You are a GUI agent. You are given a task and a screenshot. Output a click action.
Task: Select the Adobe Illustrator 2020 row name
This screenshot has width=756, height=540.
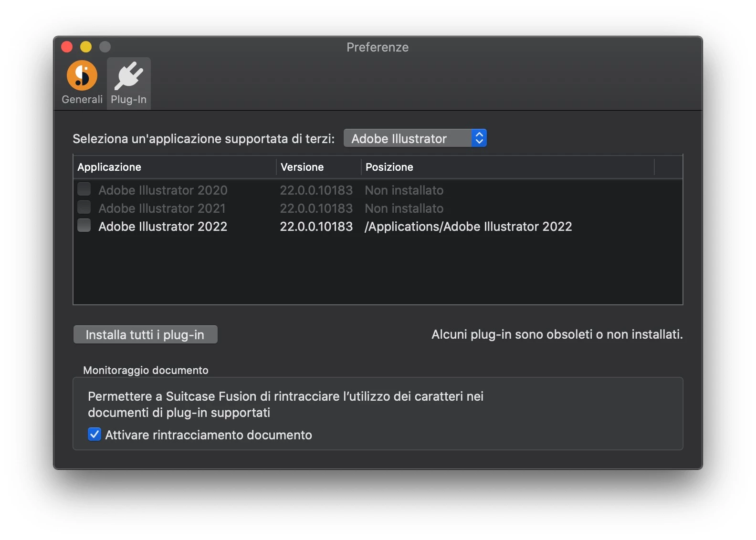(163, 190)
